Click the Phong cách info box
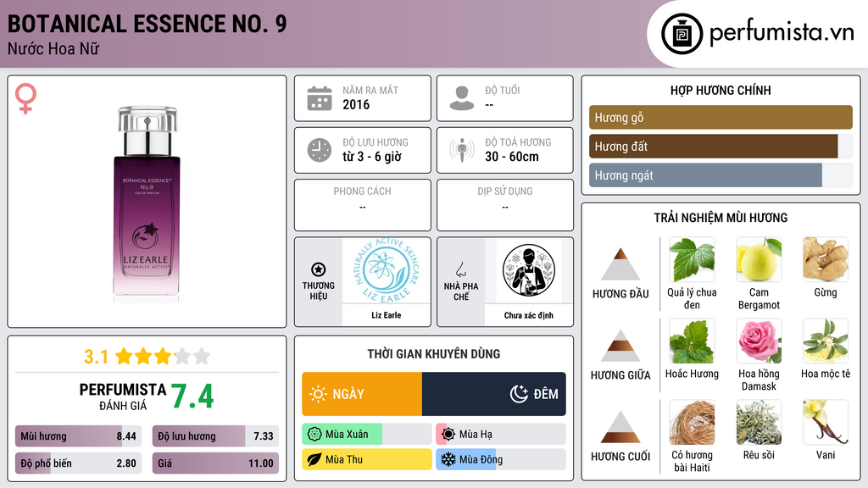 (x=363, y=205)
